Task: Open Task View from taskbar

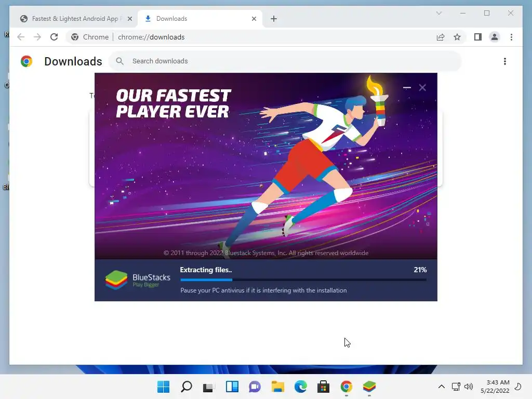Action: 209,387
